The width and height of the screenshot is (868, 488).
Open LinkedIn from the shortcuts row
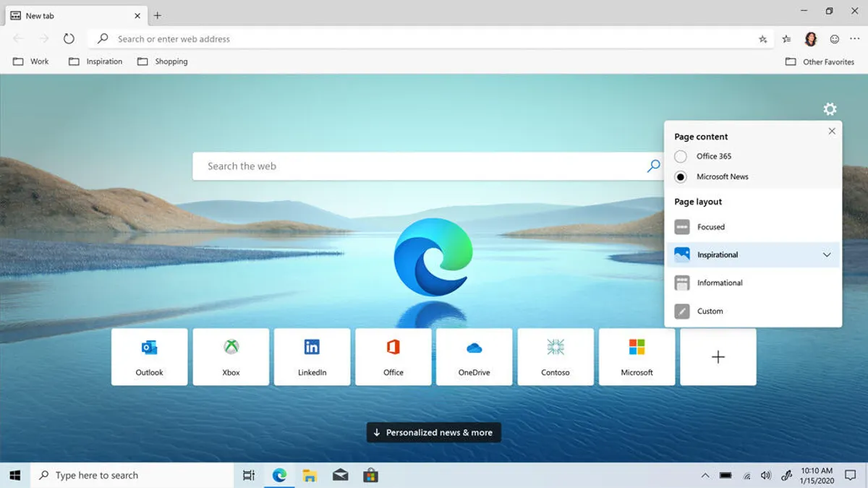[312, 356]
